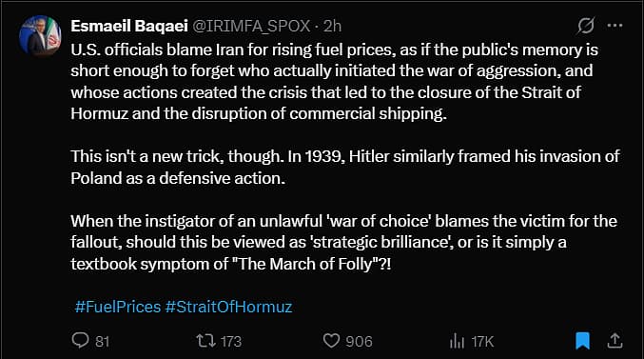Click the first paragraph about U.S. officials
The width and height of the screenshot is (644, 359).
tap(334, 82)
